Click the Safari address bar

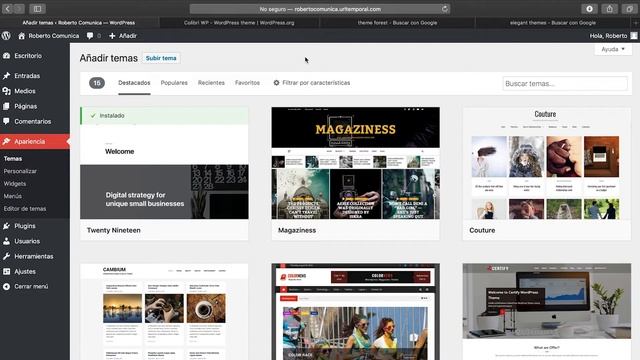click(320, 9)
